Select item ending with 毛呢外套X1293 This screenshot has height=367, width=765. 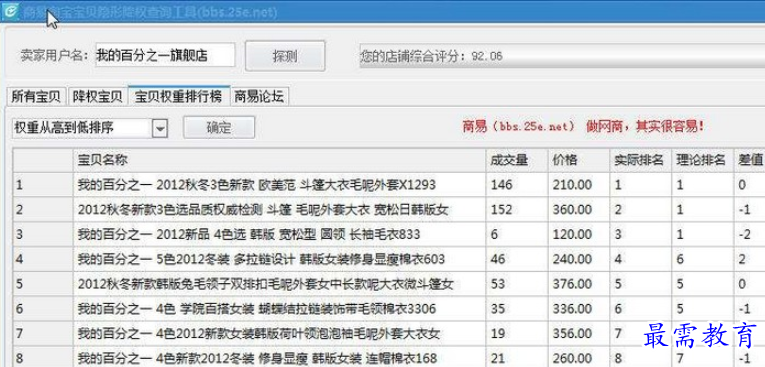[257, 185]
